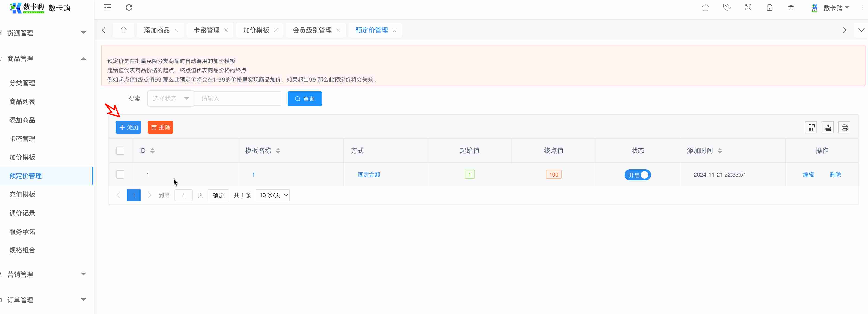Click the blue 添加 button
The height and width of the screenshot is (314, 868).
click(128, 128)
